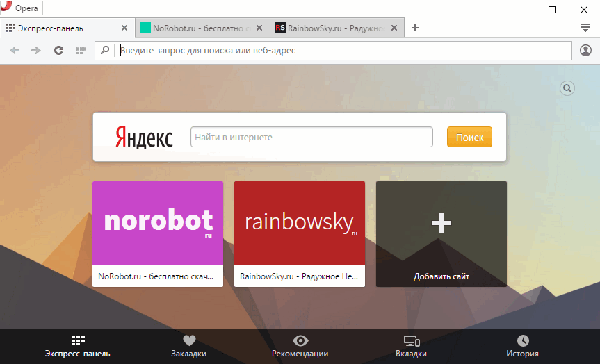Open the user account profile icon
The image size is (600, 364).
(585, 51)
